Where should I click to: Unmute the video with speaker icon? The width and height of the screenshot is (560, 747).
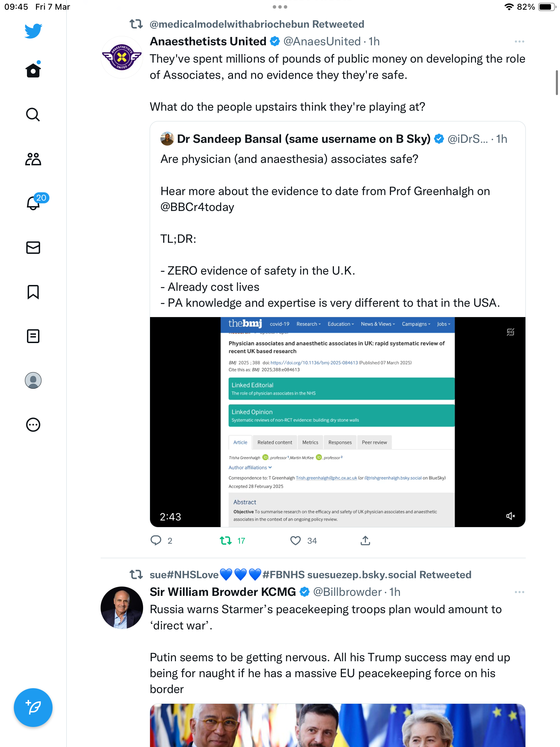[x=511, y=516]
